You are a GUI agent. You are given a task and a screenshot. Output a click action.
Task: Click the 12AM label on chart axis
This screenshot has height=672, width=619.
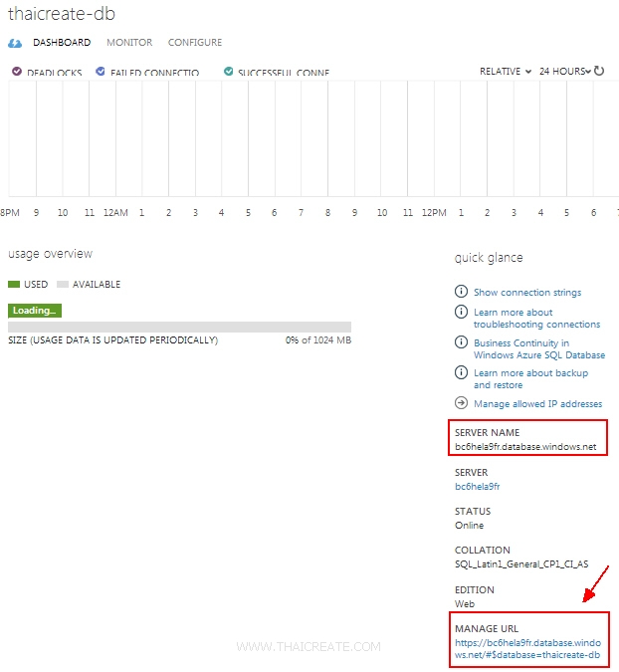[115, 213]
